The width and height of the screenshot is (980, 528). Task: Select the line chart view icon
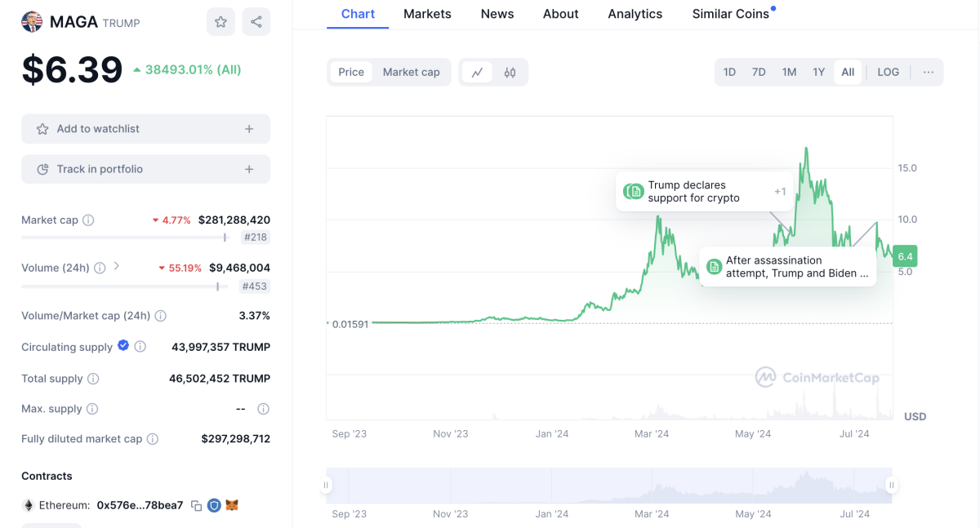point(477,72)
